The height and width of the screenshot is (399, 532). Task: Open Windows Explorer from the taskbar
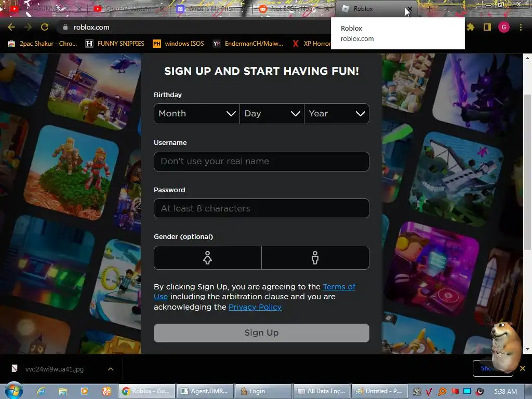coord(63,391)
